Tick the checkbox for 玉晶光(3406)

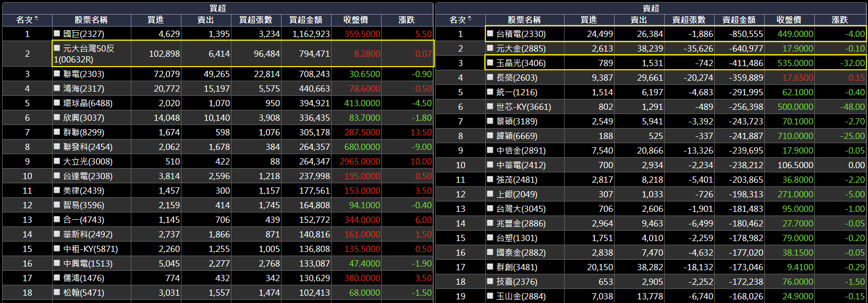[490, 62]
